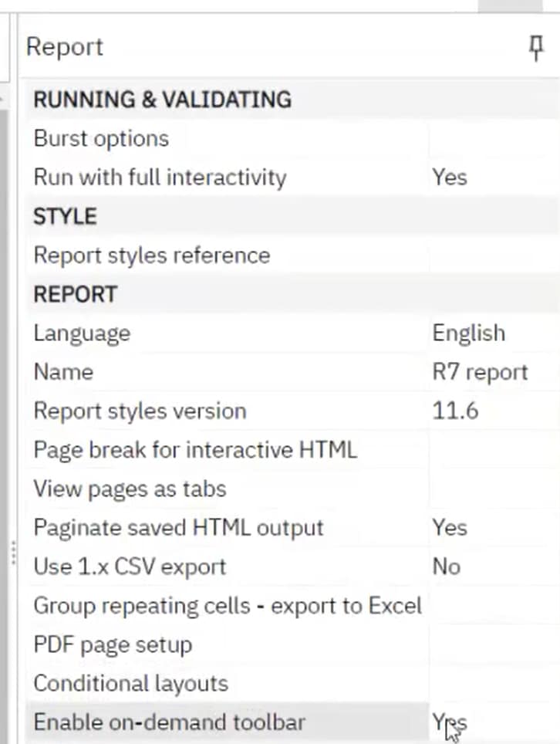This screenshot has width=560, height=744.
Task: Pin the Report properties panel
Action: pos(536,49)
